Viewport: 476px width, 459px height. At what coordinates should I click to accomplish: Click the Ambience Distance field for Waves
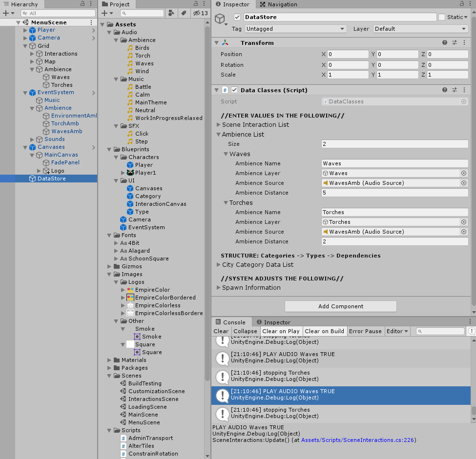click(x=394, y=193)
